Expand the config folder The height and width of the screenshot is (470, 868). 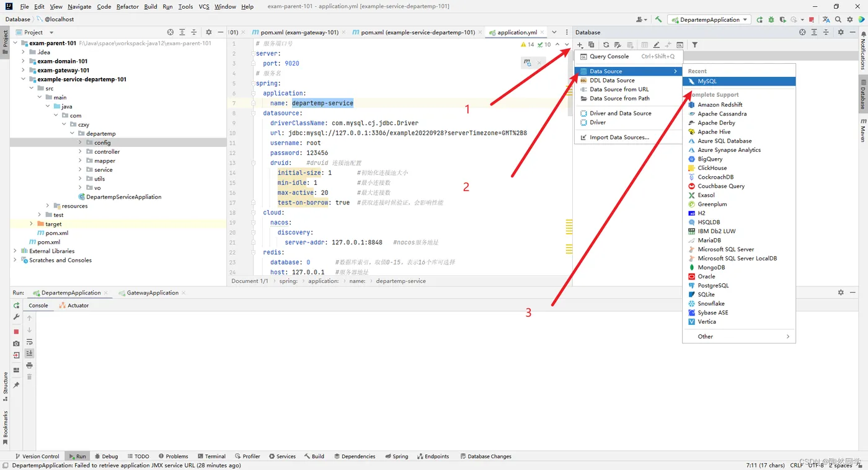(x=80, y=143)
